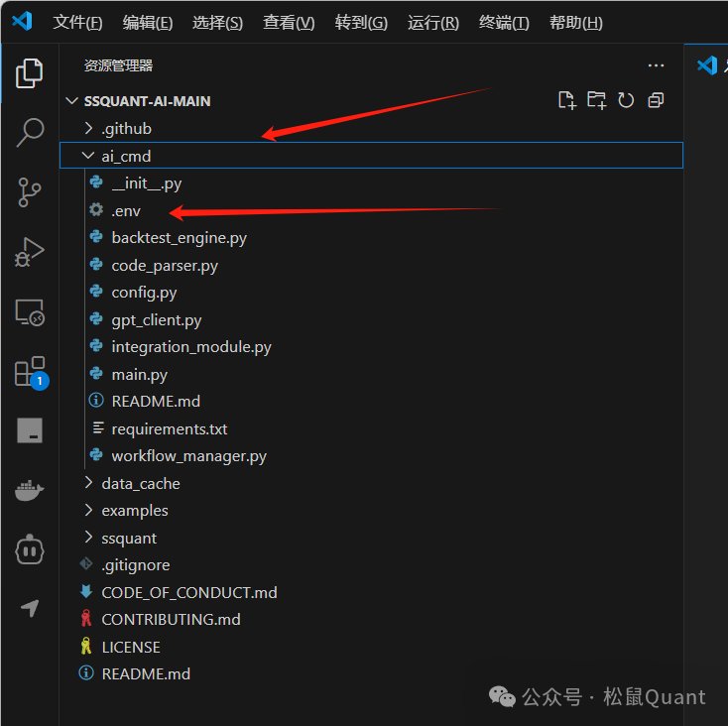The height and width of the screenshot is (726, 728).
Task: Open the Explorer view in activity bar
Action: (30, 73)
